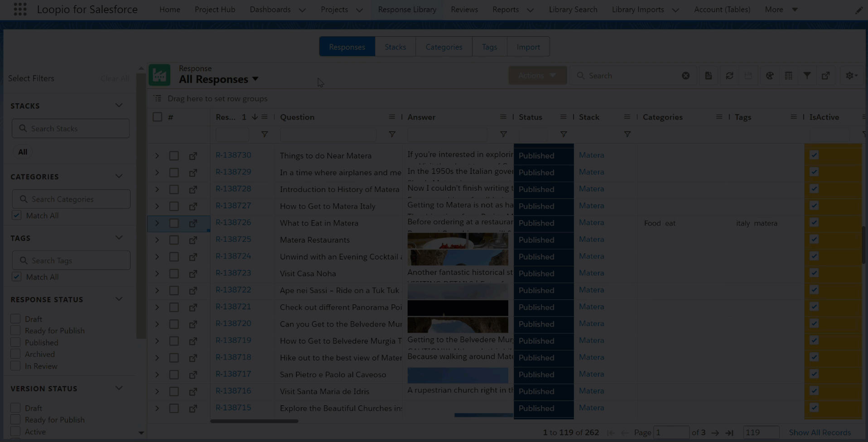Viewport: 868px width, 442px height.
Task: Click the column layout table icon
Action: pyautogui.click(x=788, y=76)
